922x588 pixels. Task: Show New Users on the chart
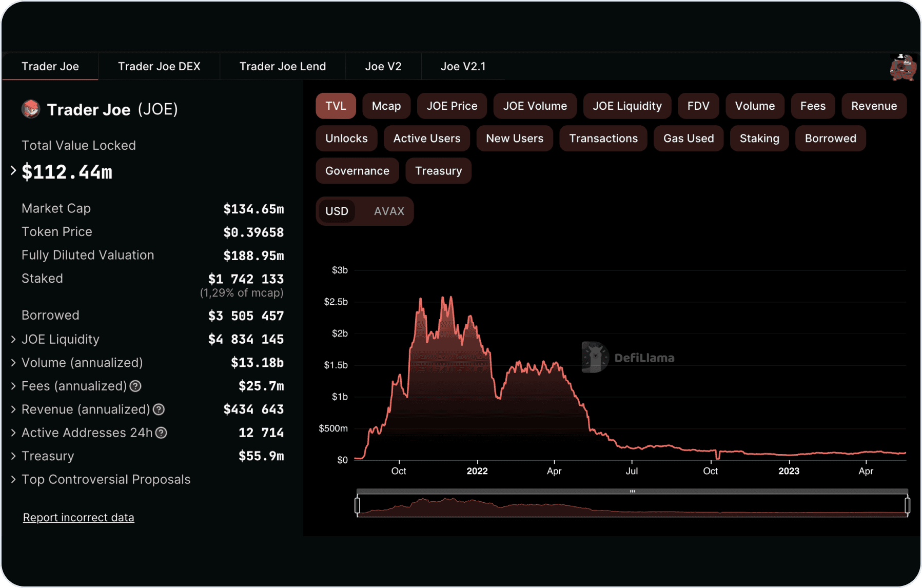[x=515, y=139]
